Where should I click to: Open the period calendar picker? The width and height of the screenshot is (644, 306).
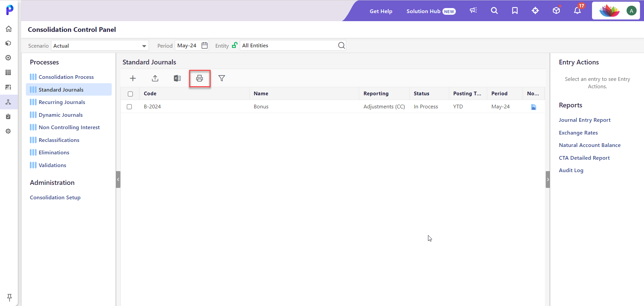205,45
